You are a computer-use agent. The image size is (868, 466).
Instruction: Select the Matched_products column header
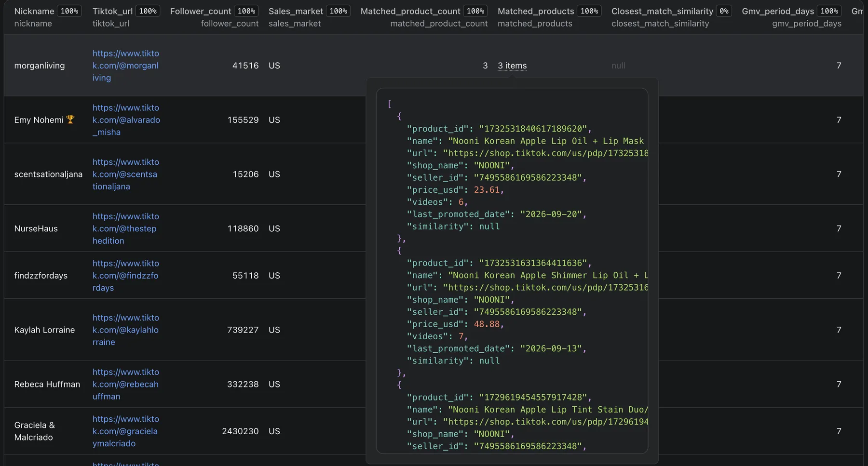click(x=536, y=11)
